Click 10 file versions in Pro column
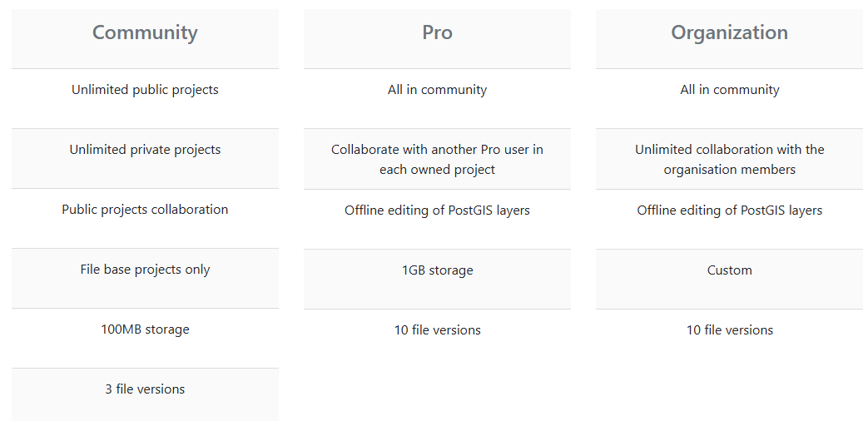Image resolution: width=868 pixels, height=421 pixels. 437,330
